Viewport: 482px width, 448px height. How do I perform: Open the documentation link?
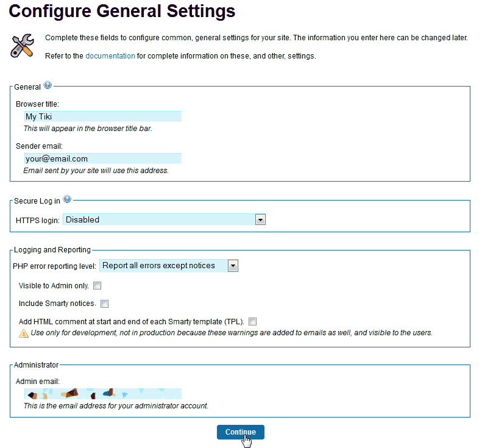[110, 56]
